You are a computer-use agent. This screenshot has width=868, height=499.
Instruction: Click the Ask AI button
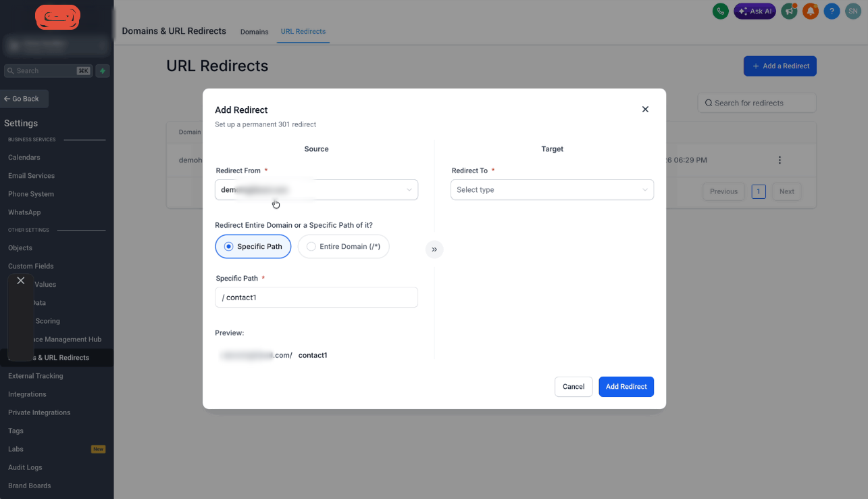755,11
